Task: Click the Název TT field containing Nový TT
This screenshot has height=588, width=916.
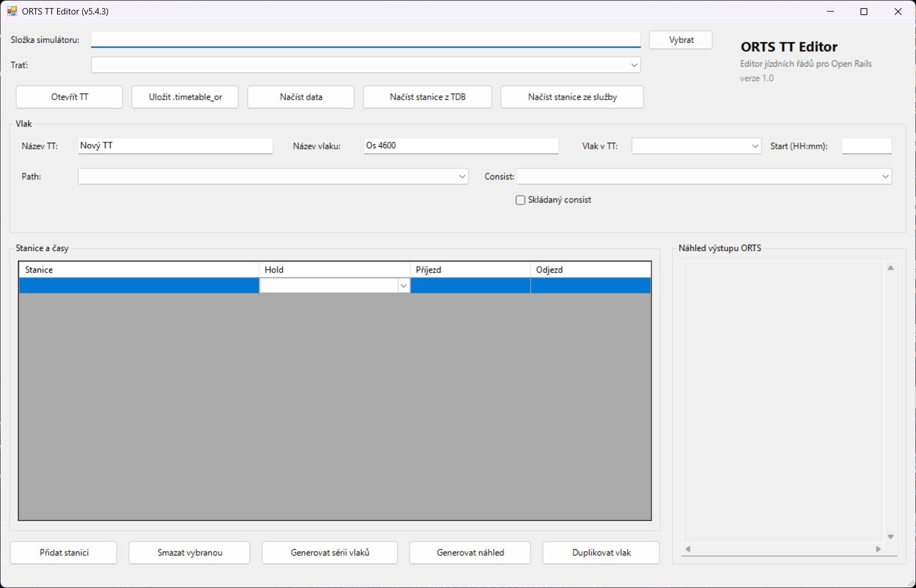Action: 175,146
